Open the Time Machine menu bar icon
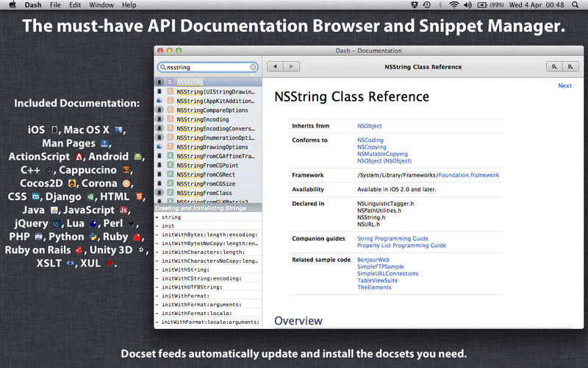588x368 pixels. [427, 5]
